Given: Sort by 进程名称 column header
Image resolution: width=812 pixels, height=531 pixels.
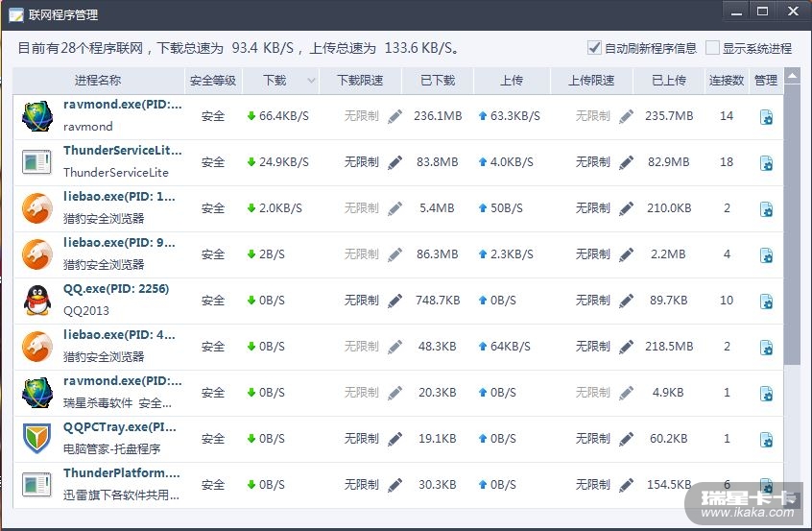Looking at the screenshot, I should (97, 81).
